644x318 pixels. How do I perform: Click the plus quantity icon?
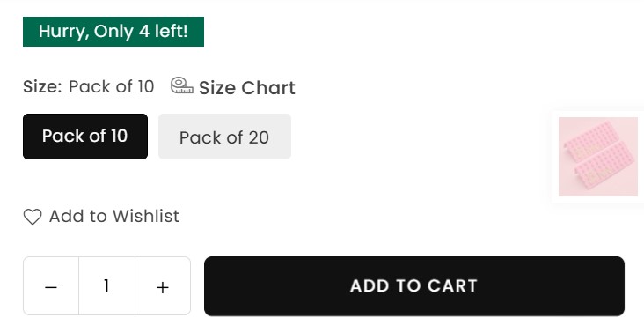163,287
